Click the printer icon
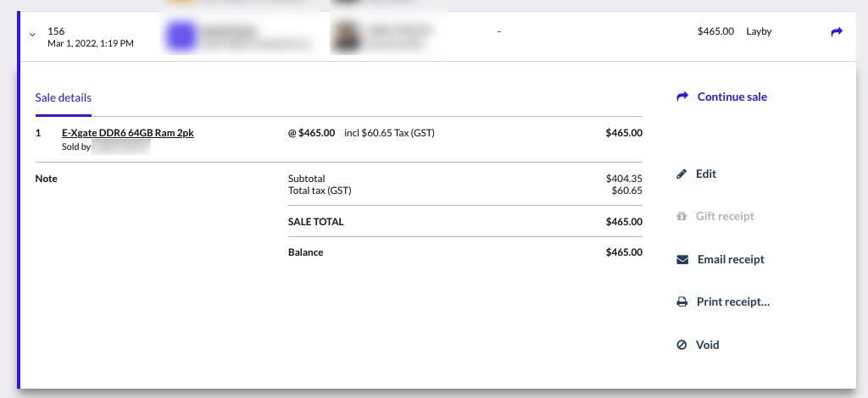 (682, 302)
